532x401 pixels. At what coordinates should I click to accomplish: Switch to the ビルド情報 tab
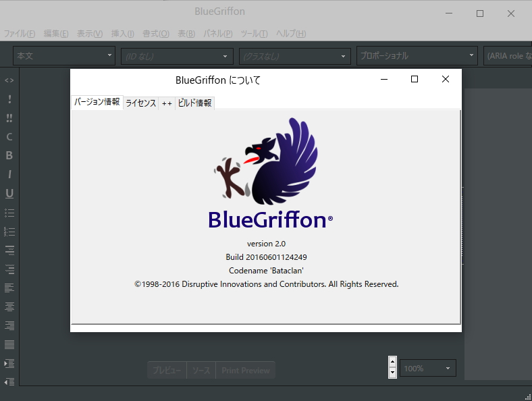click(x=194, y=103)
